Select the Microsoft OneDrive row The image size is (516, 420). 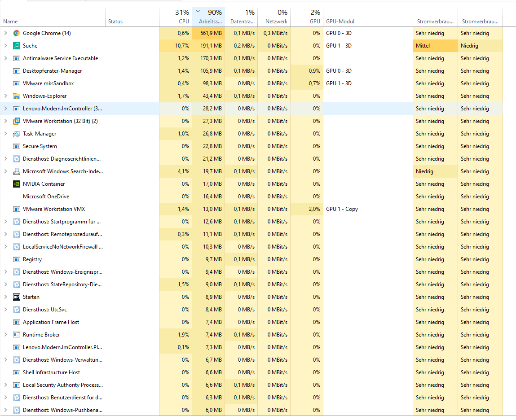point(251,197)
